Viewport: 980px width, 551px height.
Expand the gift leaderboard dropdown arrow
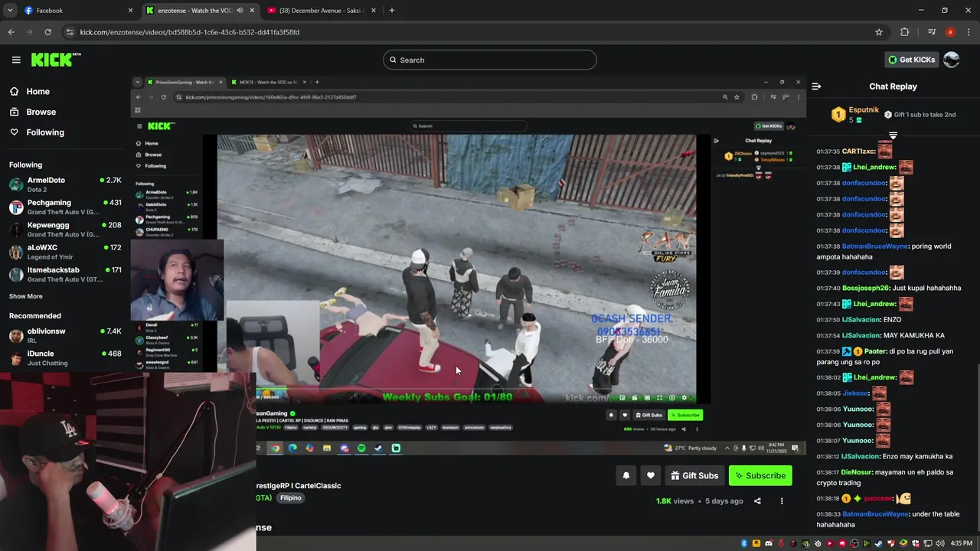[x=893, y=135]
